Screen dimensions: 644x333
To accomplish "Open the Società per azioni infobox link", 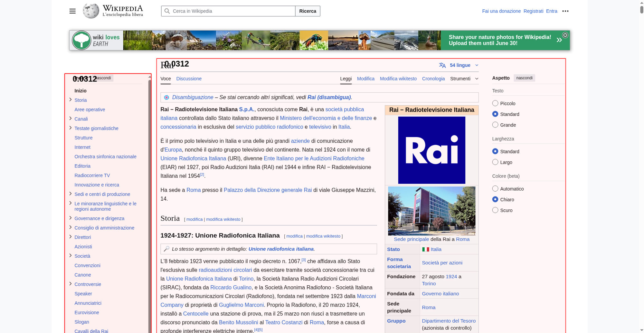I will tap(442, 263).
